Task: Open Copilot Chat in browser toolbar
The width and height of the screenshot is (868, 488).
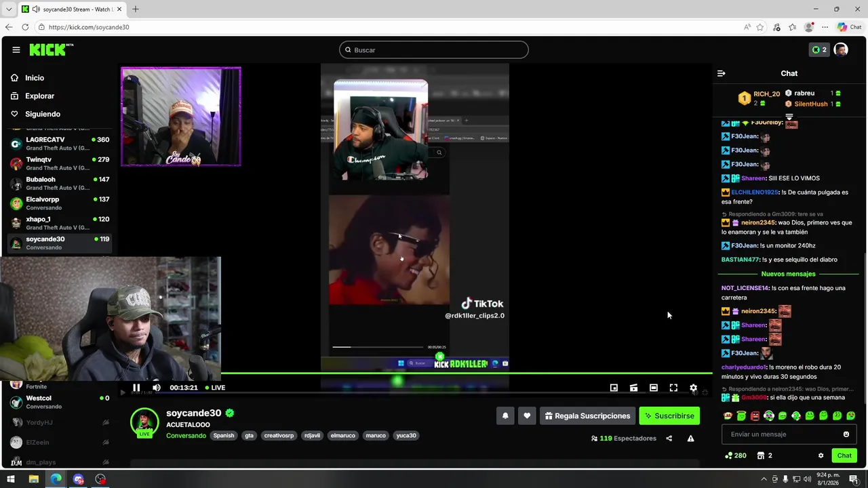Action: (849, 27)
